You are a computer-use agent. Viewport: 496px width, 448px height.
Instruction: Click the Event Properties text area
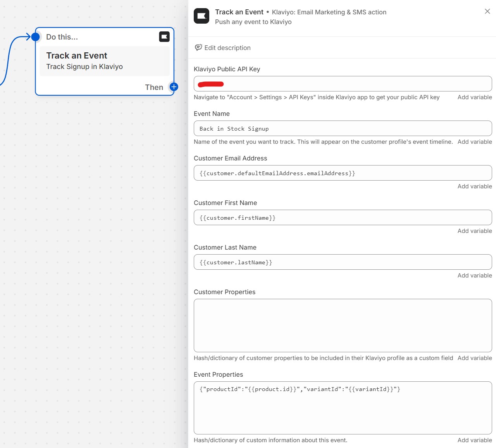pos(343,408)
